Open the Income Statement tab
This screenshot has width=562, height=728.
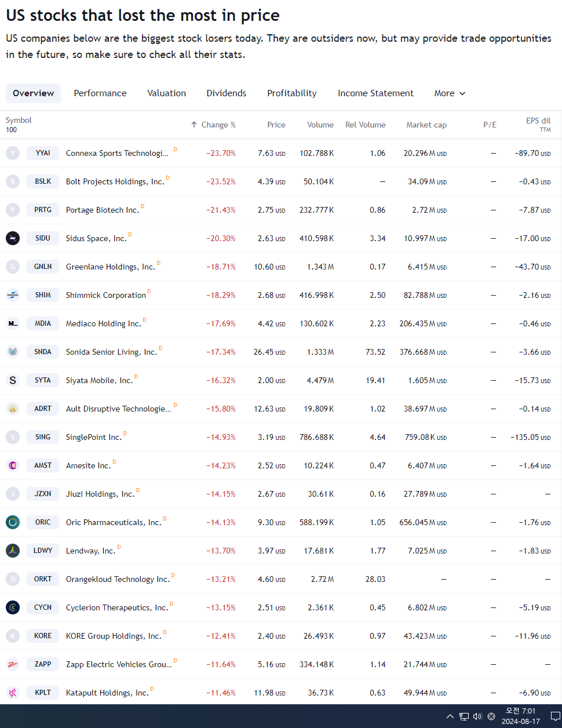pyautogui.click(x=376, y=93)
